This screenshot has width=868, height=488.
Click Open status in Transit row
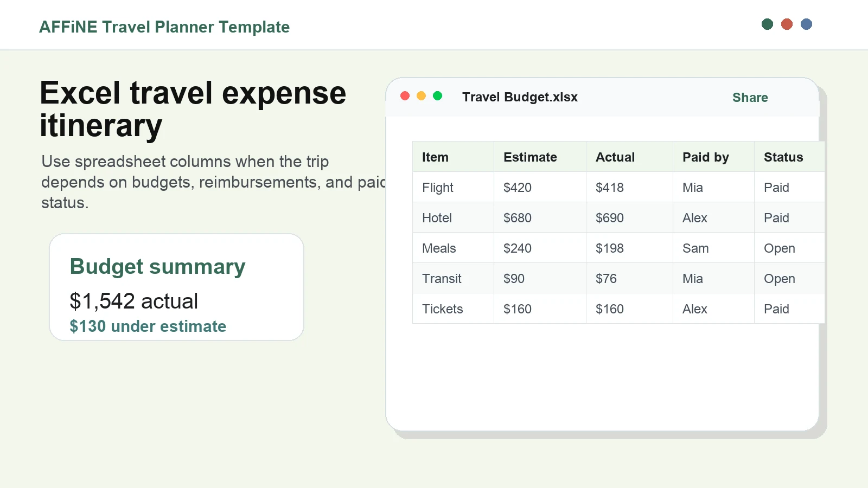point(789,278)
